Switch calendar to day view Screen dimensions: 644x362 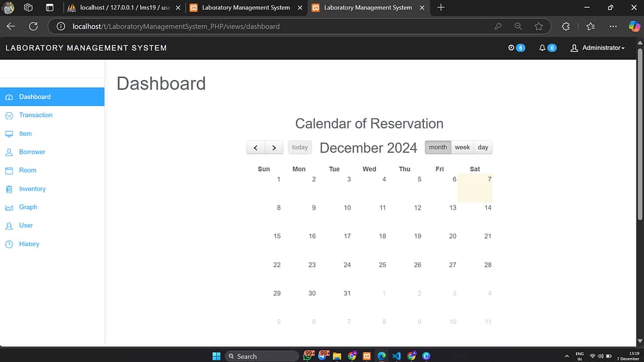click(x=483, y=147)
